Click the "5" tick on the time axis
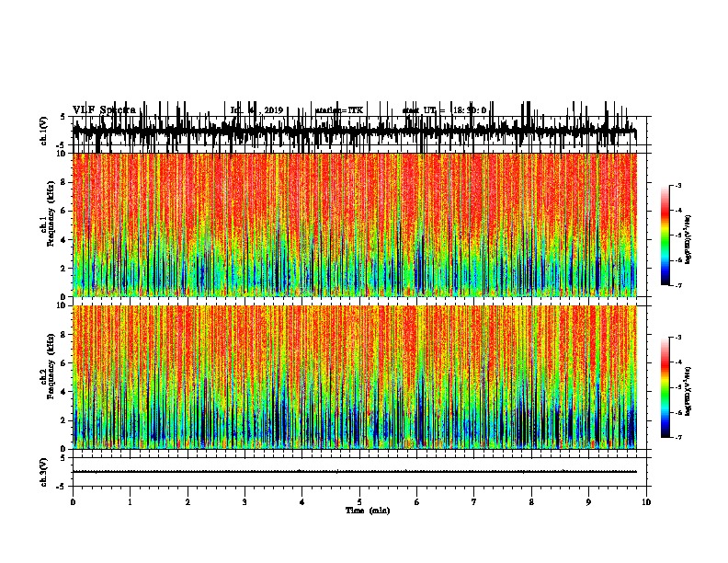The image size is (728, 563). tap(359, 502)
